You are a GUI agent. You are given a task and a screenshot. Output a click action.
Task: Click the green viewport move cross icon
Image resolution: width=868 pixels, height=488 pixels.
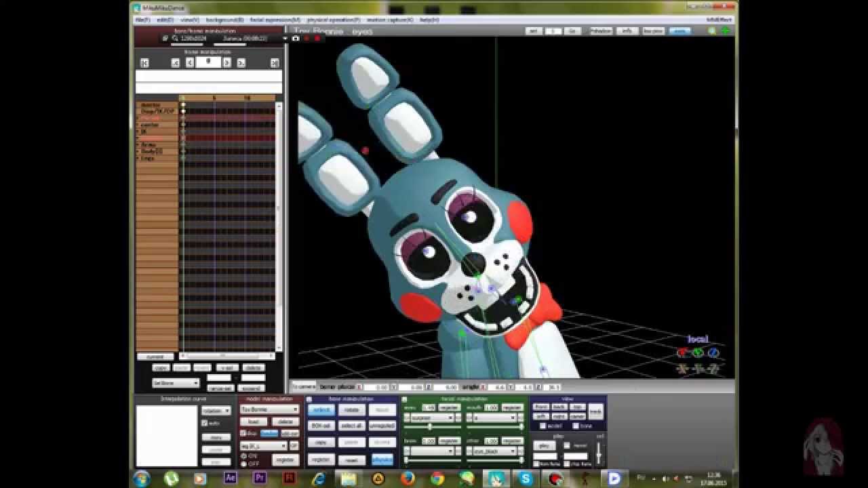[x=726, y=30]
